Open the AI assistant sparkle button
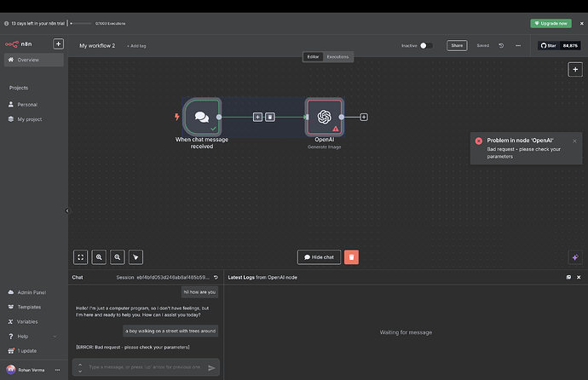 coord(575,257)
